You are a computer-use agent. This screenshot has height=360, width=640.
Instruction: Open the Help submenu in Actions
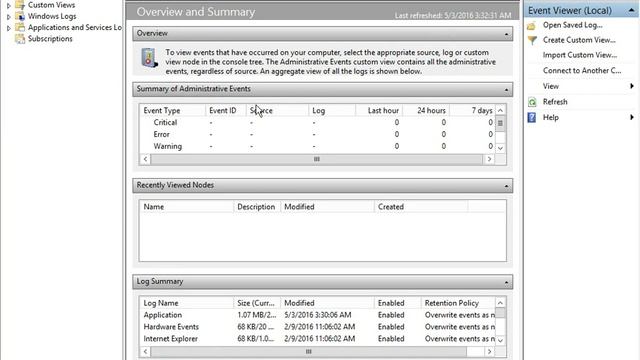[551, 118]
